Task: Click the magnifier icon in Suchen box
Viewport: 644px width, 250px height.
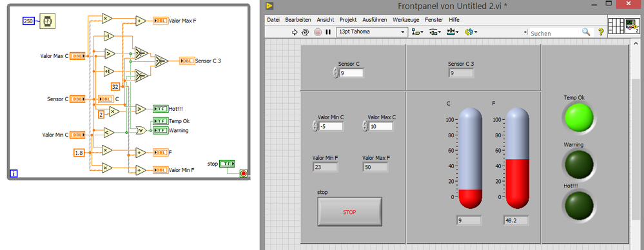Action: [x=586, y=32]
